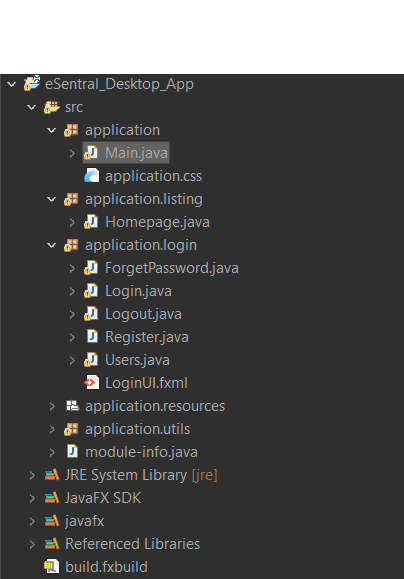
Task: Select the JRE System Library [jre] label
Action: [x=141, y=475]
